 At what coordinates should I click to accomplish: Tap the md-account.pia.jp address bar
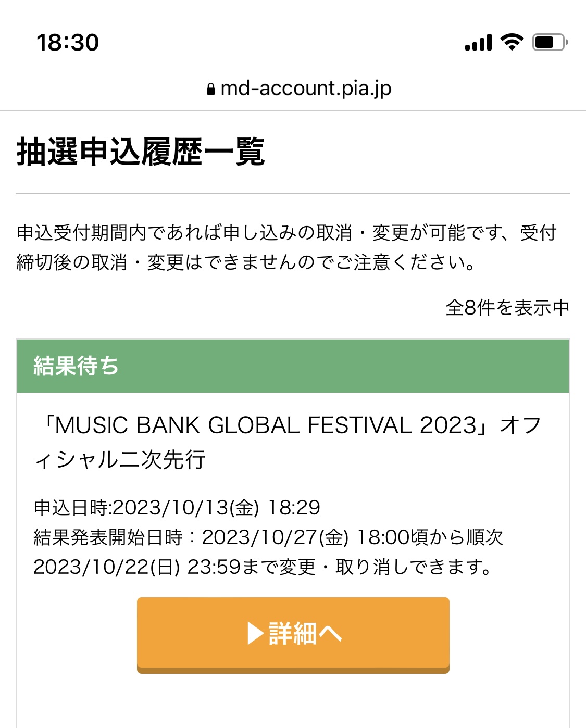point(298,89)
